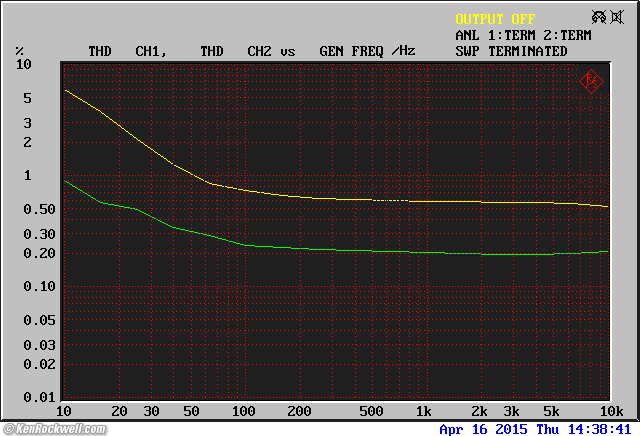
Task: Click the X-axis label 100
Action: point(244,411)
